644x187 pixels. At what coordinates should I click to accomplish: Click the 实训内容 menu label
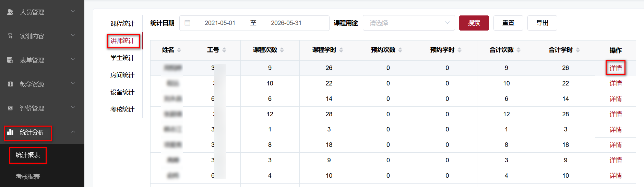pyautogui.click(x=32, y=36)
